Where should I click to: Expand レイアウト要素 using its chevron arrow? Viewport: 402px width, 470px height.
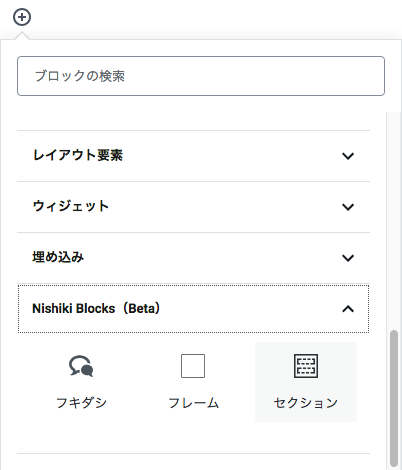click(348, 156)
